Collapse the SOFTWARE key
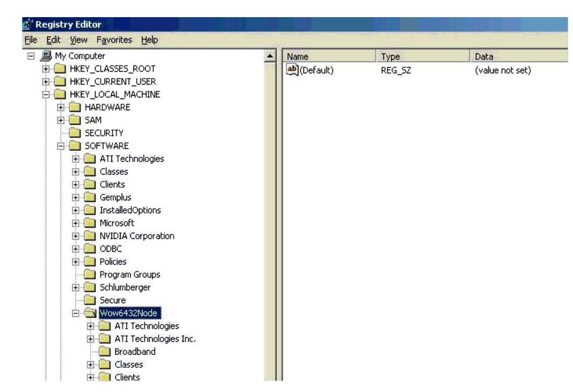This screenshot has height=392, width=573. (x=62, y=146)
